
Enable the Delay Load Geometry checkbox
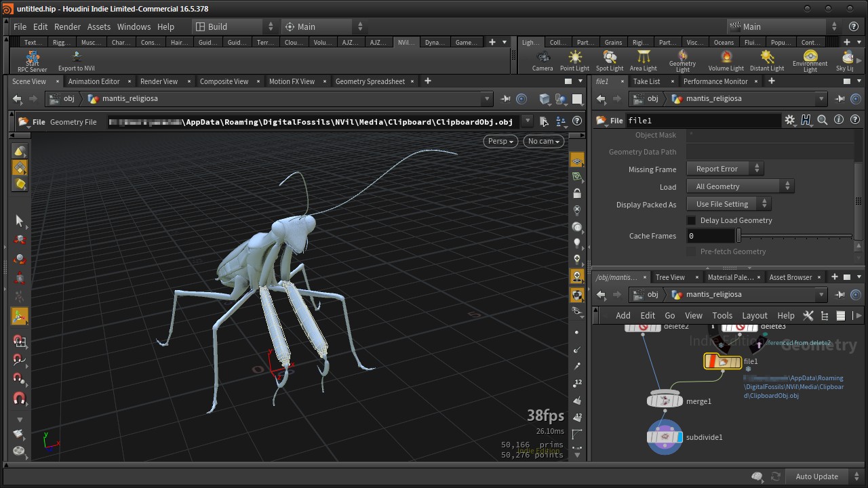692,220
